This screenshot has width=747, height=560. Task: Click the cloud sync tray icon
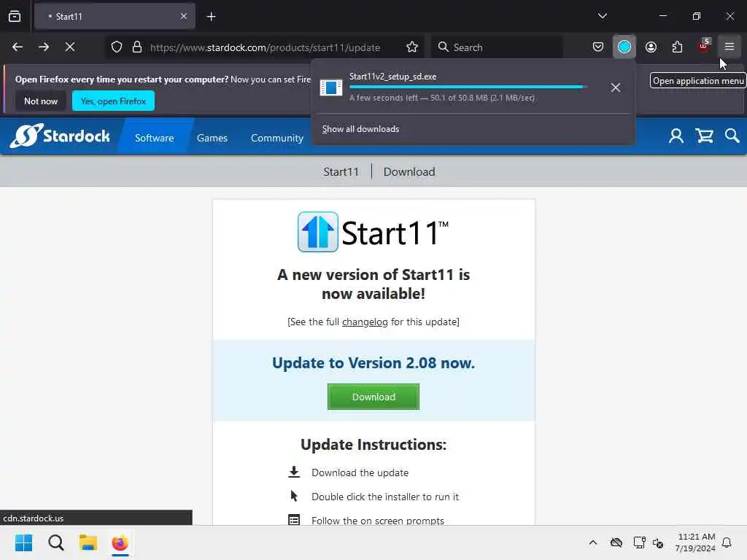616,542
